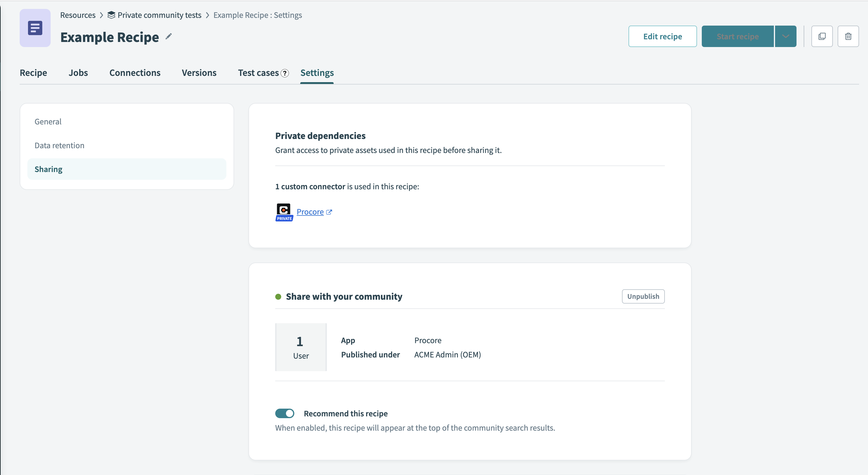Select General in the settings sidebar

pyautogui.click(x=48, y=121)
